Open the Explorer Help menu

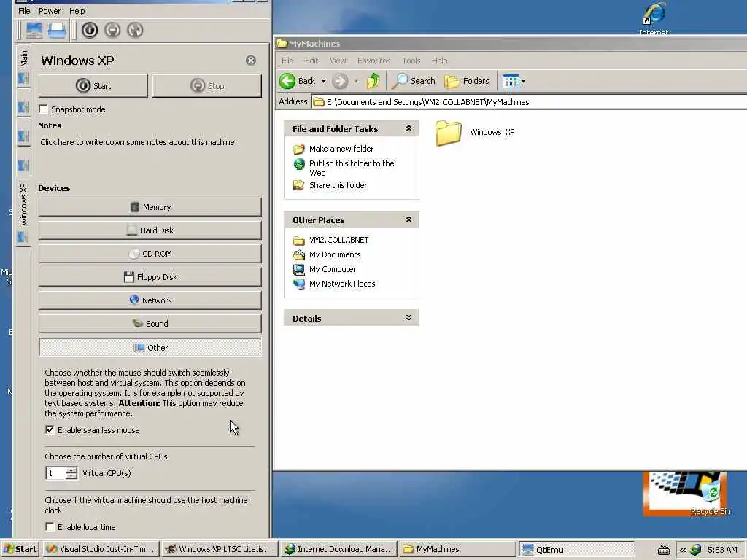[x=439, y=61]
